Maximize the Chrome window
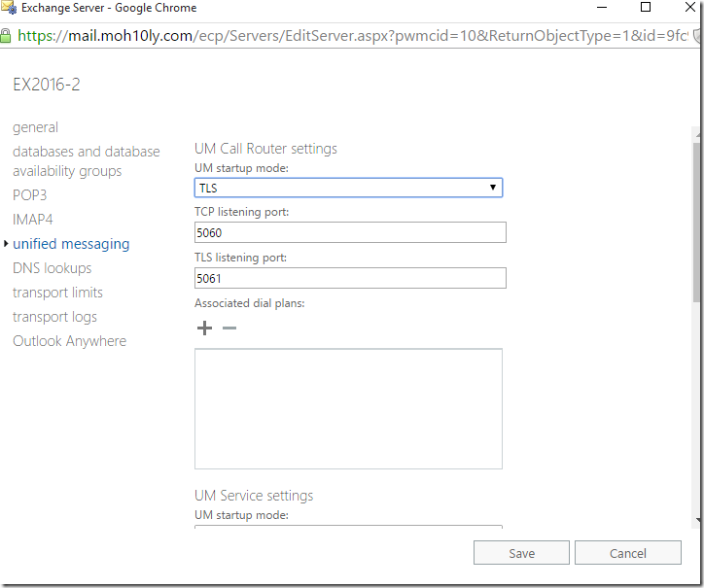The height and width of the screenshot is (588, 704). 646,7
